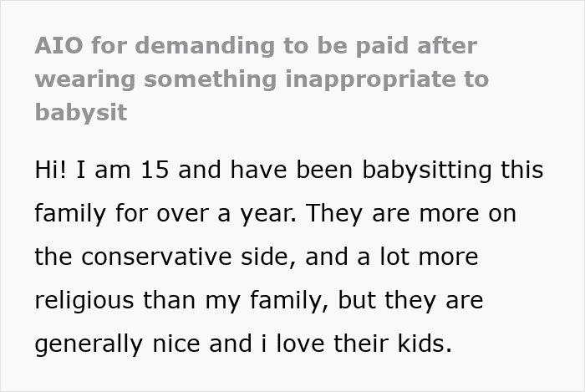Click the word 'babysitting' in the first paragraph
This screenshot has width=585, height=392.
click(427, 171)
